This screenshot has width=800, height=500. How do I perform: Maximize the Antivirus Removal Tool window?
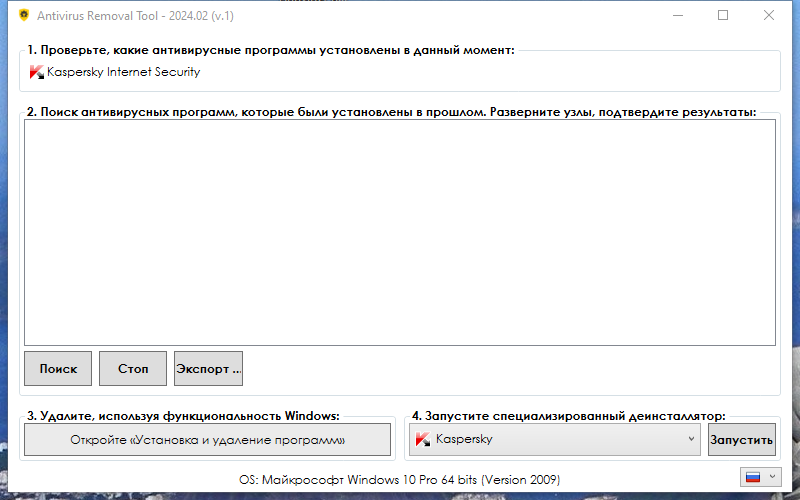tap(723, 15)
